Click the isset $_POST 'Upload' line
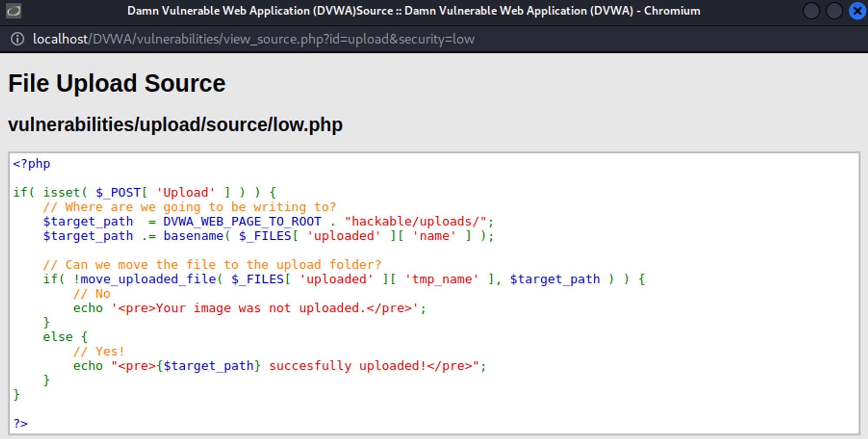This screenshot has width=868, height=439. [x=144, y=192]
